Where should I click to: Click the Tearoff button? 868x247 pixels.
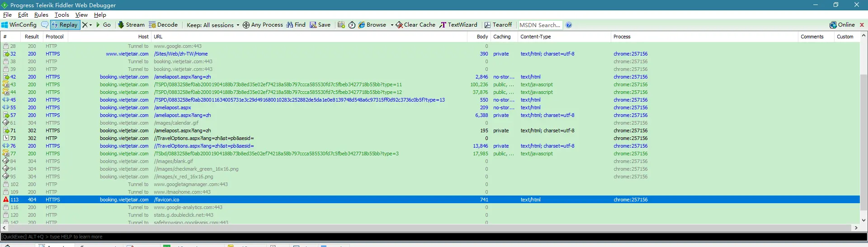click(x=498, y=25)
